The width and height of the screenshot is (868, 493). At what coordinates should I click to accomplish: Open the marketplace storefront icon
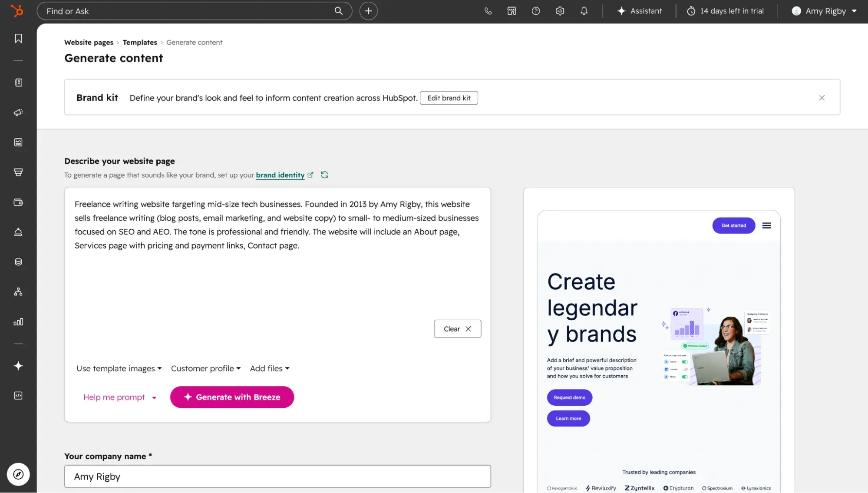(x=512, y=11)
